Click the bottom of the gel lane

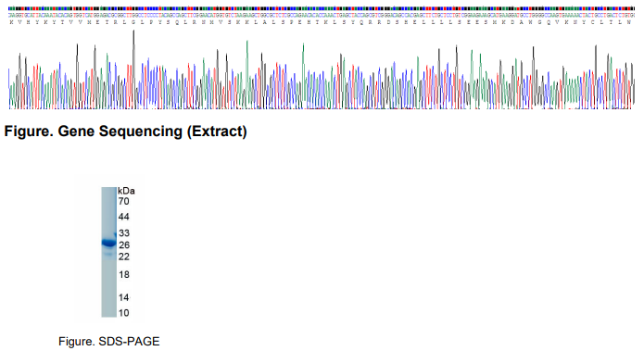[108, 314]
